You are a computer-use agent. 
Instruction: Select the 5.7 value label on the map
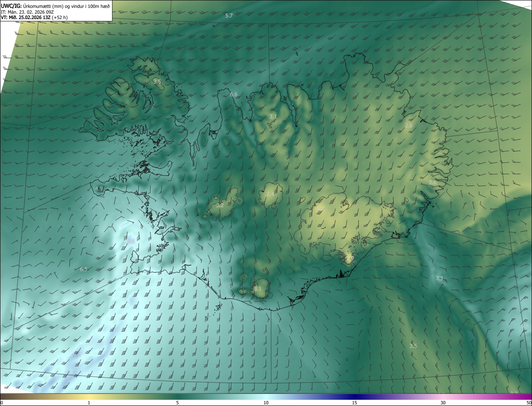(x=229, y=16)
